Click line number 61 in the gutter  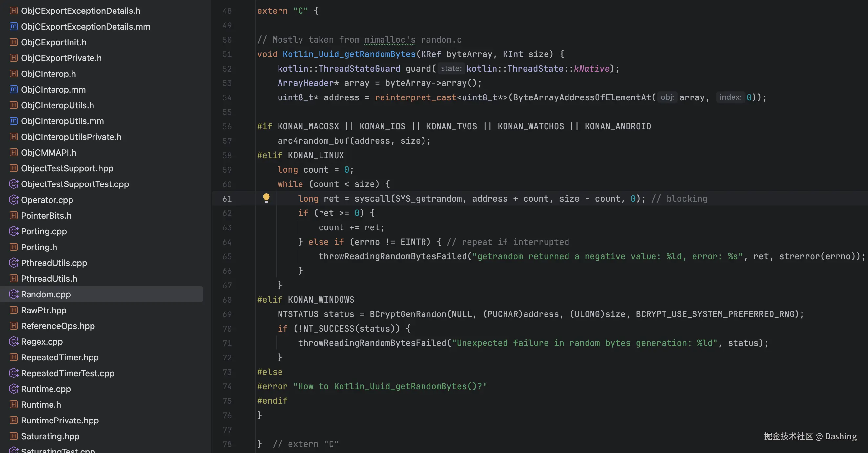[x=227, y=199]
